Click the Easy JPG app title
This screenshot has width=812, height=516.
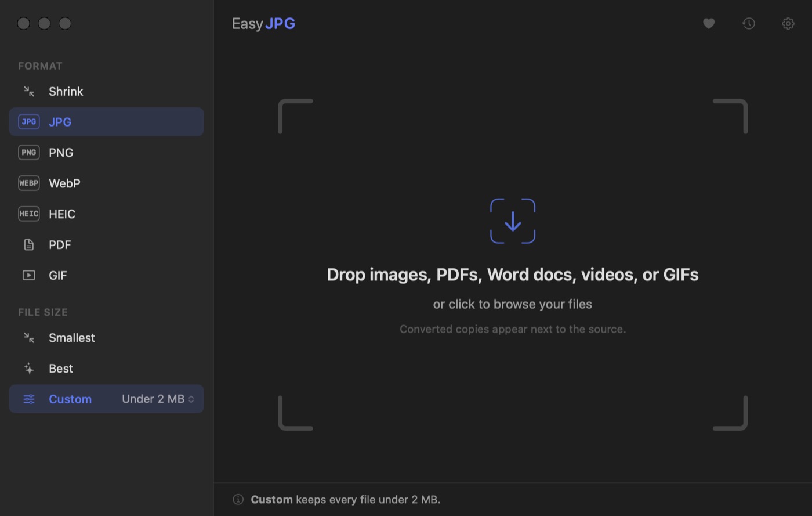[x=263, y=23]
